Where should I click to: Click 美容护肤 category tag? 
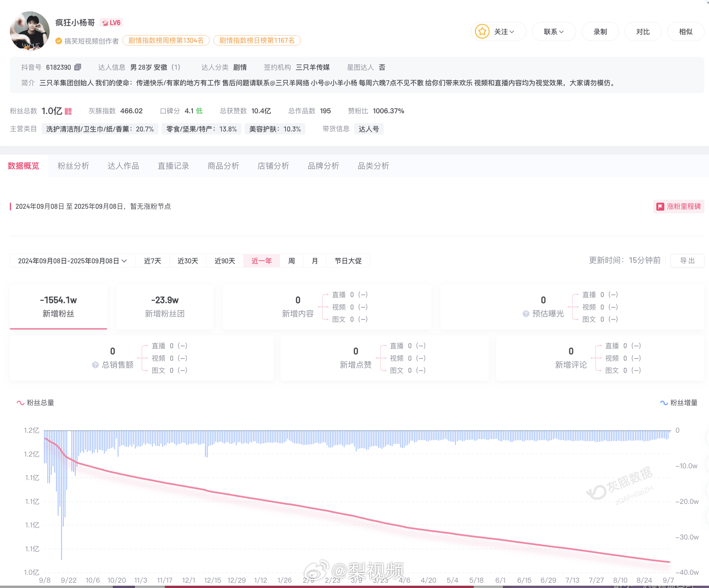(x=275, y=129)
